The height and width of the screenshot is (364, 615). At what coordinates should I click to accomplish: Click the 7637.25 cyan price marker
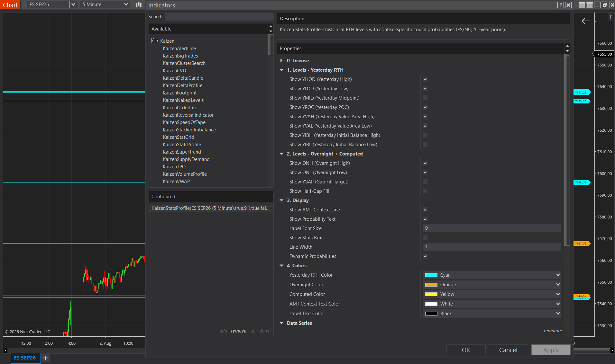tap(582, 93)
